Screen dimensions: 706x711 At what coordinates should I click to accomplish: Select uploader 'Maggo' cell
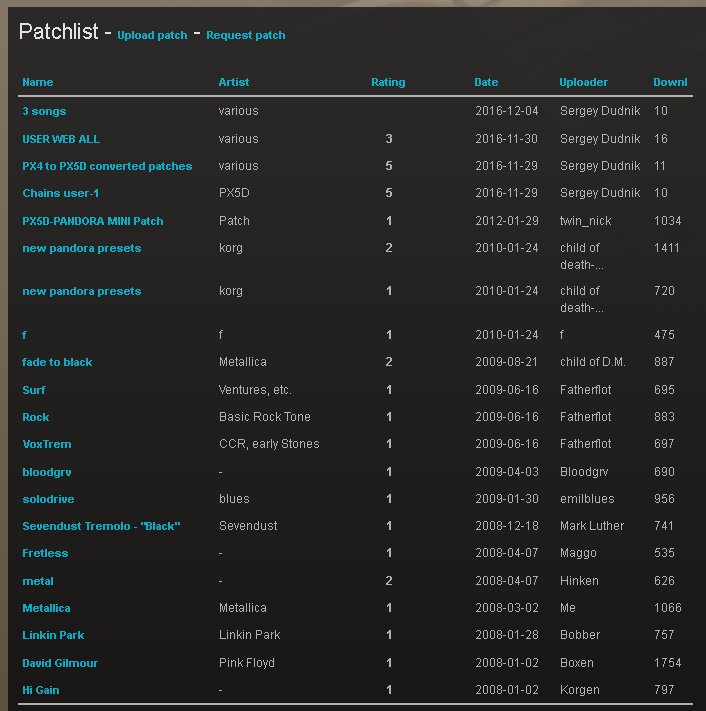tap(578, 553)
